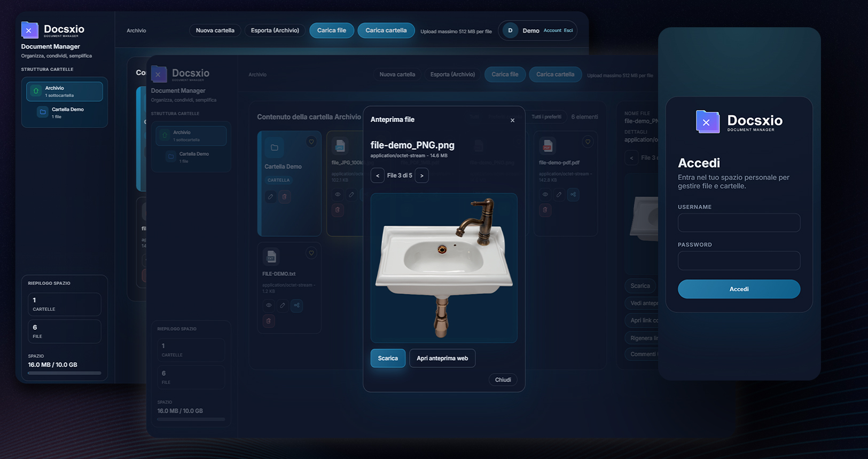This screenshot has height=459, width=868.
Task: Focus the USERNAME input field
Action: coord(739,223)
